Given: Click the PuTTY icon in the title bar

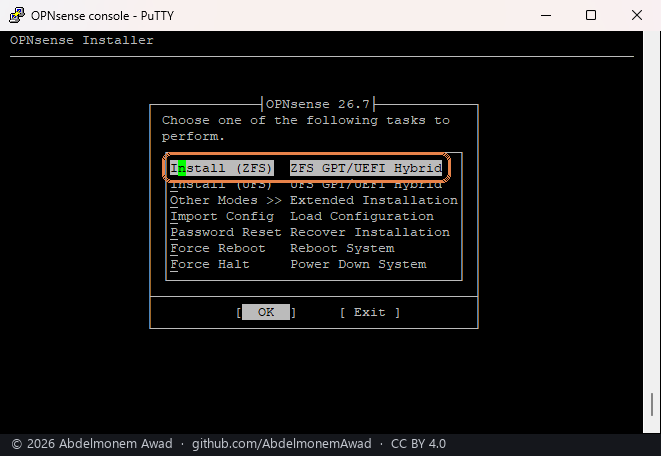Looking at the screenshot, I should [x=16, y=15].
